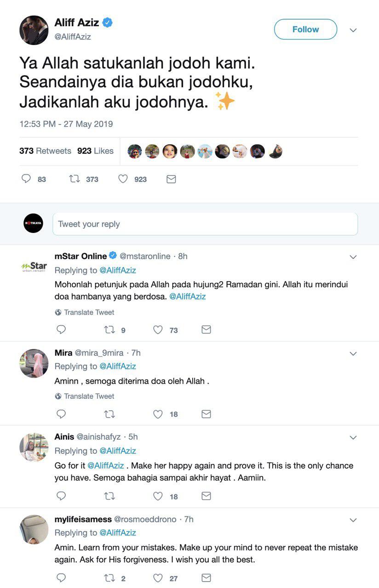The height and width of the screenshot is (588, 379).
Task: Expand options for mStar Online reply
Action: (353, 257)
